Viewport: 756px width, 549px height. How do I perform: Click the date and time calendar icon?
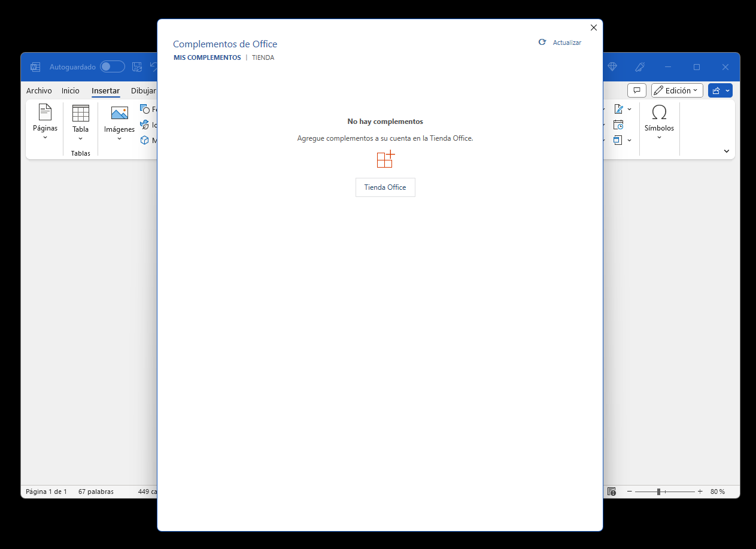[618, 125]
